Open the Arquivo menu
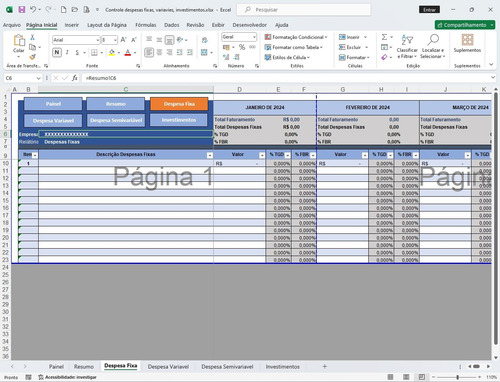 pyautogui.click(x=12, y=25)
